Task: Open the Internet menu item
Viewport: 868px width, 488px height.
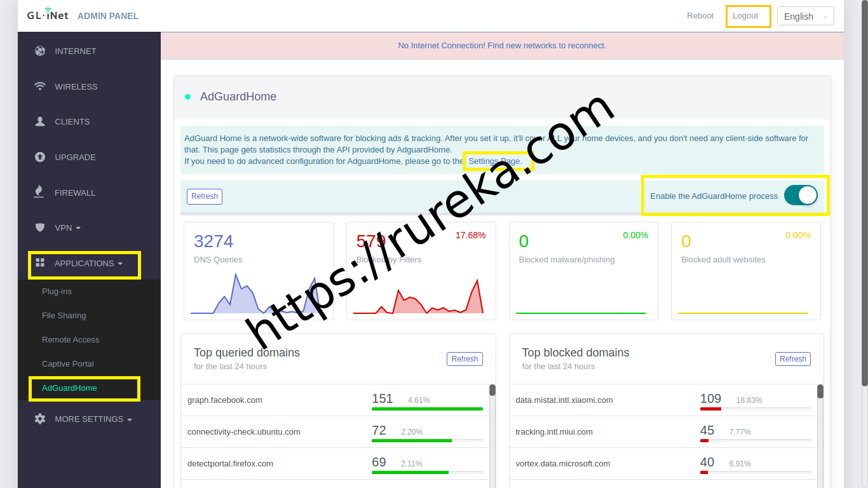Action: click(x=76, y=51)
